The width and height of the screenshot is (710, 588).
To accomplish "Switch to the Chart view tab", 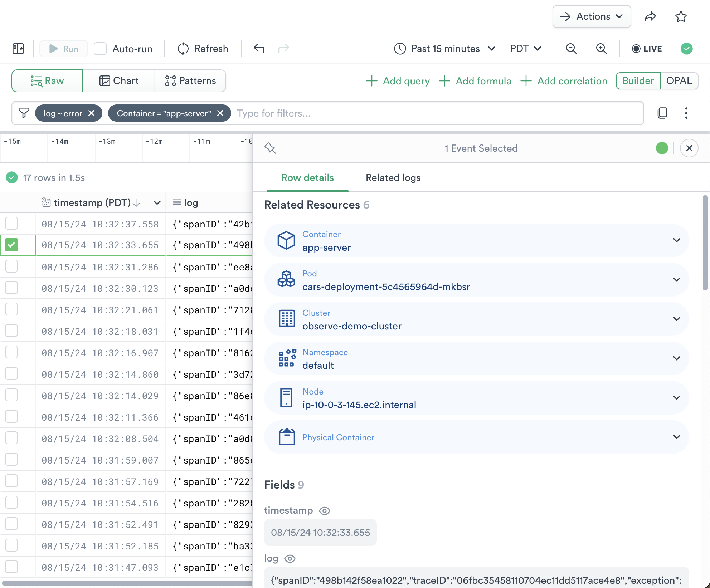I will click(x=119, y=81).
